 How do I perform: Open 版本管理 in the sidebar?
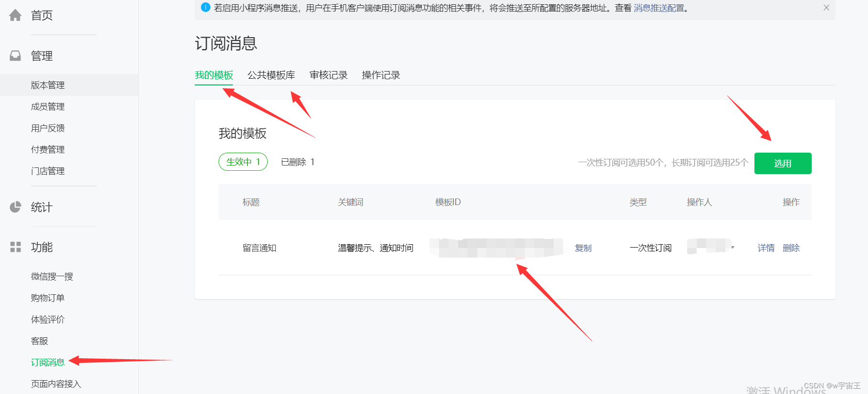pos(48,85)
